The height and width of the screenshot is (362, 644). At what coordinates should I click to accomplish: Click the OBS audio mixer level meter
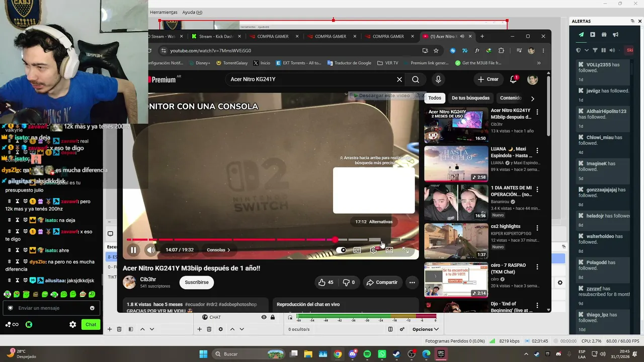[x=366, y=317]
